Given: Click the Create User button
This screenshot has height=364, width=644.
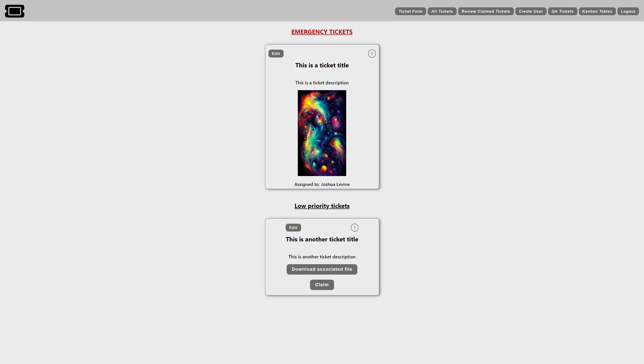Looking at the screenshot, I should coord(530,11).
